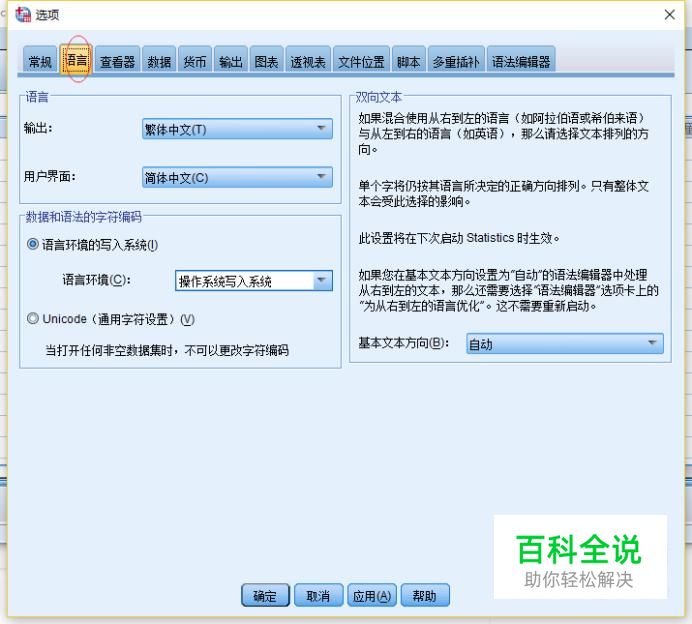This screenshot has height=624, width=692.
Task: Click the 双向文本 group title
Action: pyautogui.click(x=378, y=97)
